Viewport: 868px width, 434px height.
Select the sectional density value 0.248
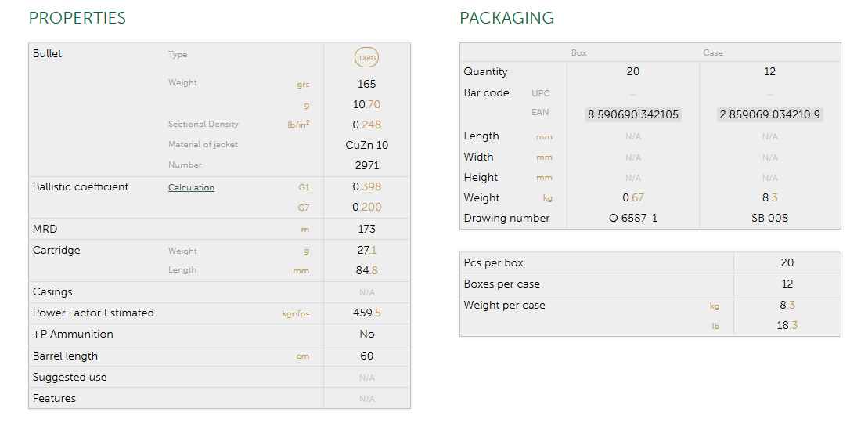[x=366, y=125]
